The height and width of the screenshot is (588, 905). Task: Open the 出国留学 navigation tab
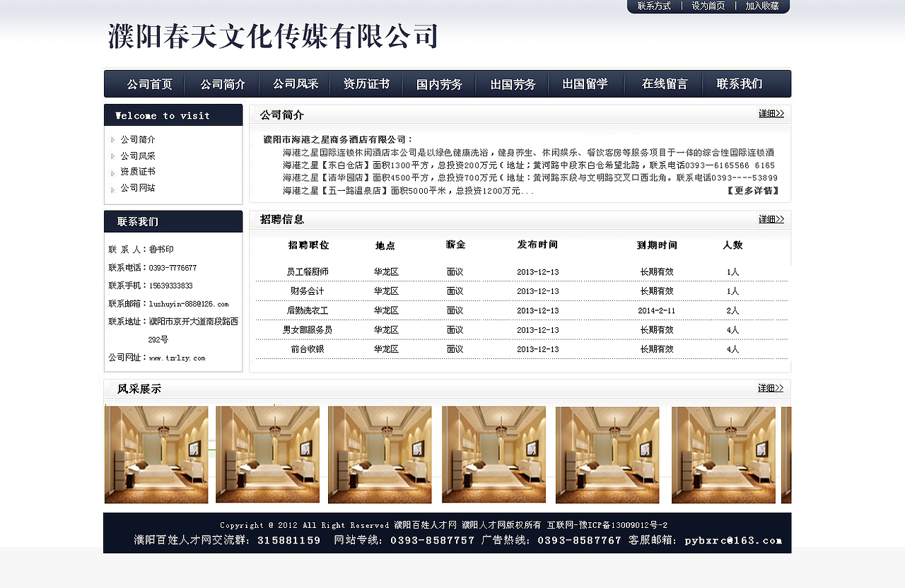pos(586,83)
